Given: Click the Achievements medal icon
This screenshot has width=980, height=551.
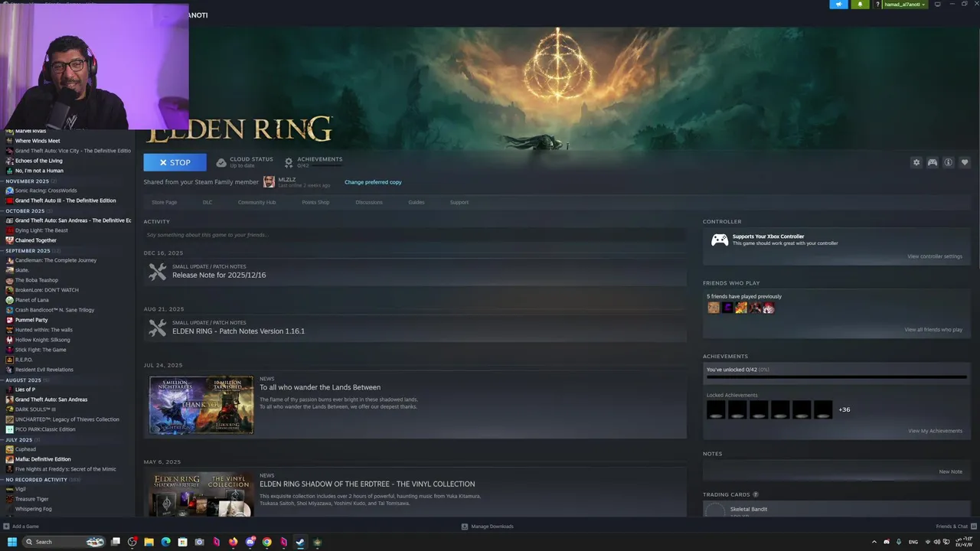Looking at the screenshot, I should (289, 162).
